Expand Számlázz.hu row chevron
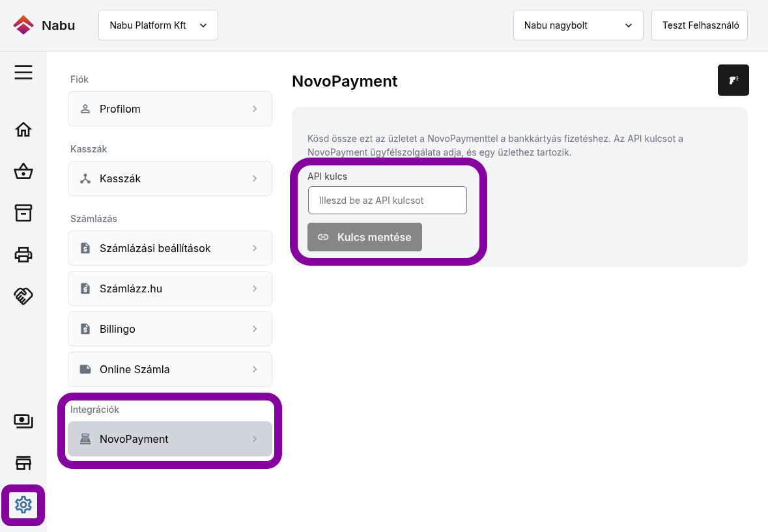Image resolution: width=768 pixels, height=532 pixels. [255, 288]
